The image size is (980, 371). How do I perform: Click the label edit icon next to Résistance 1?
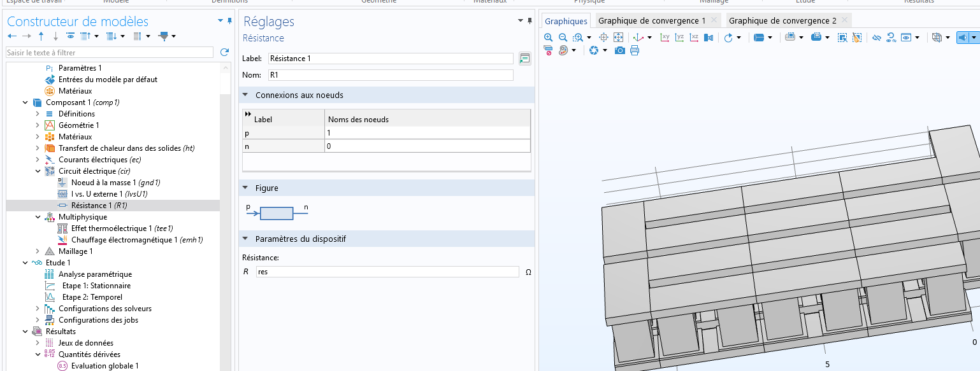click(524, 59)
